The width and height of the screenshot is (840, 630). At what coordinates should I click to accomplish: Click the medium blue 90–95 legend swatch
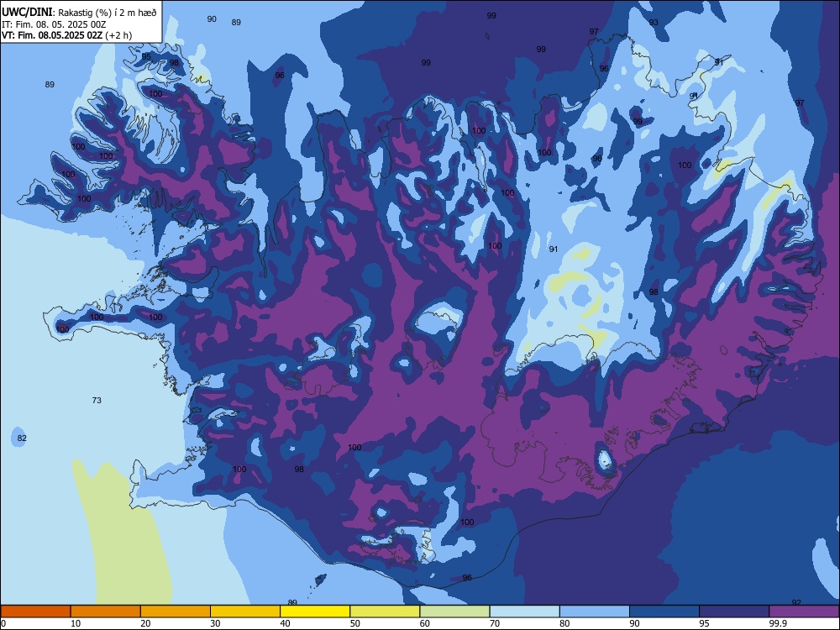[x=664, y=612]
